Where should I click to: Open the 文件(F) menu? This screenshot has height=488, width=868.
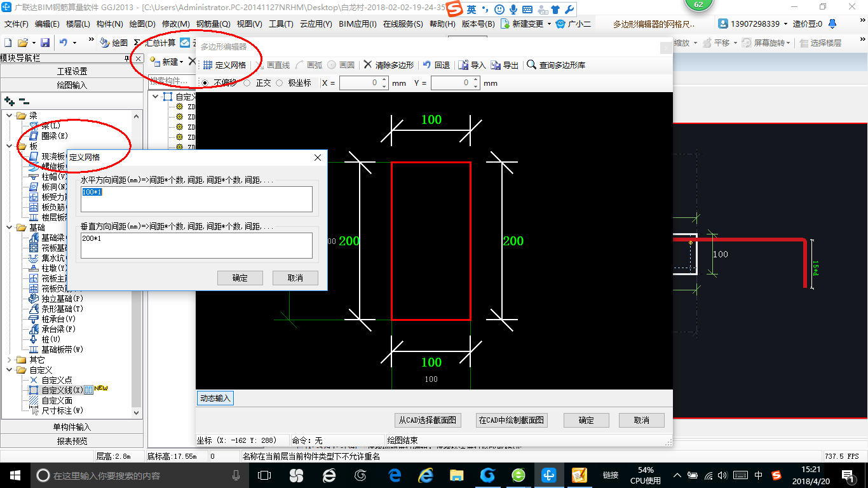click(17, 24)
